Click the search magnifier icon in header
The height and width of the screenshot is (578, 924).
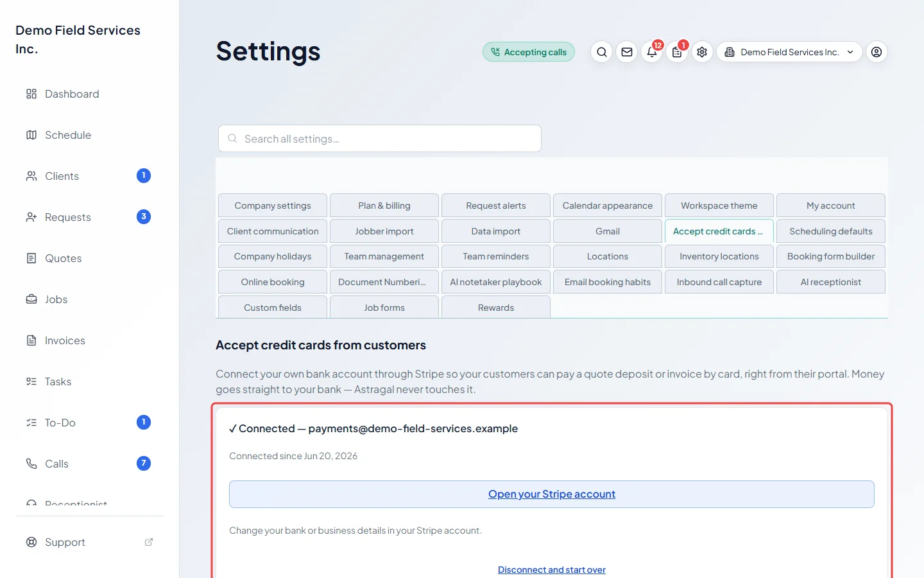(x=601, y=52)
